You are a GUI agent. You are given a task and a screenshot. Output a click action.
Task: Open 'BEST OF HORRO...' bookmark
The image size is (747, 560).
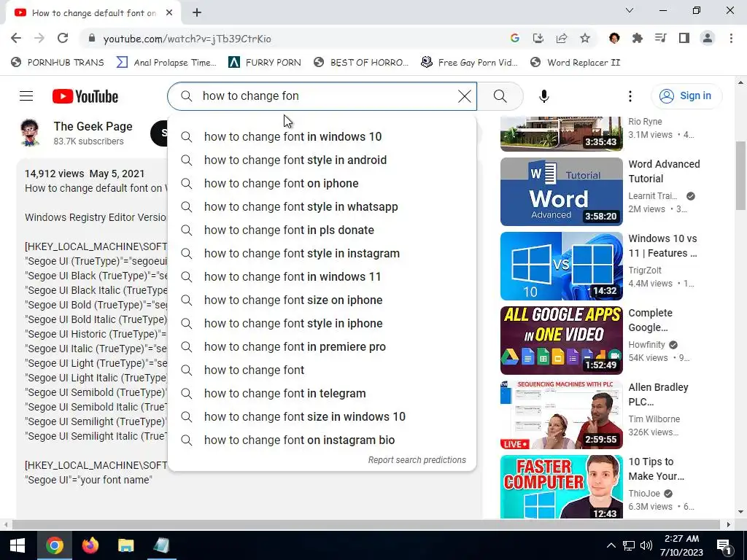point(361,63)
